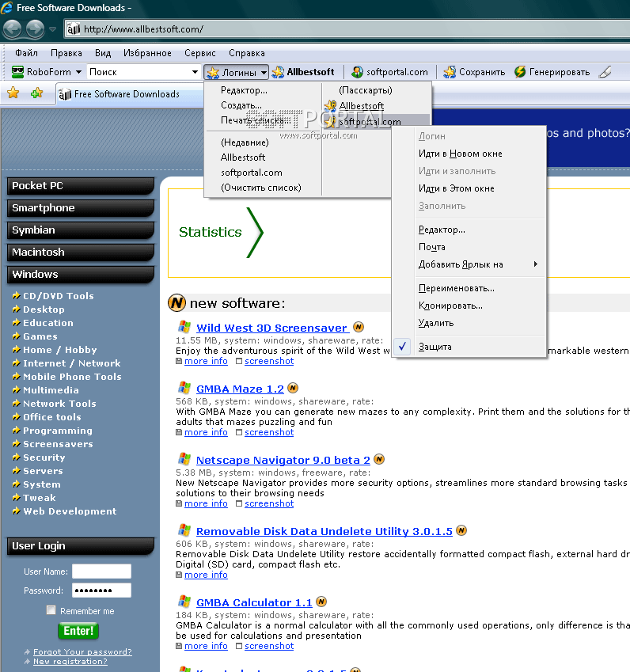Open the Справка menu
630x672 pixels.
[x=246, y=53]
